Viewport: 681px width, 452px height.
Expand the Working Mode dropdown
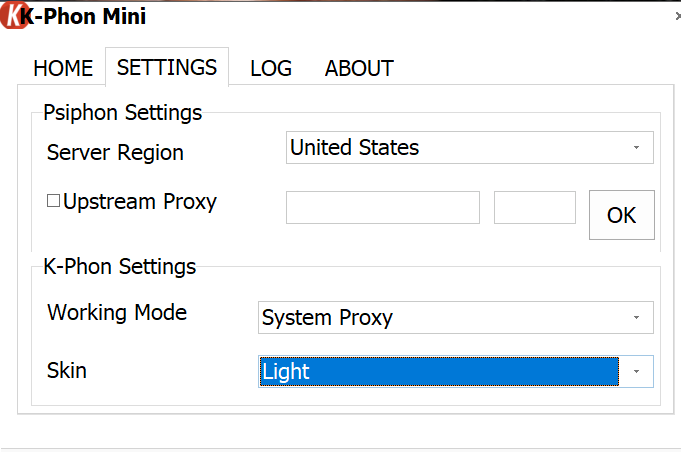pyautogui.click(x=636, y=318)
